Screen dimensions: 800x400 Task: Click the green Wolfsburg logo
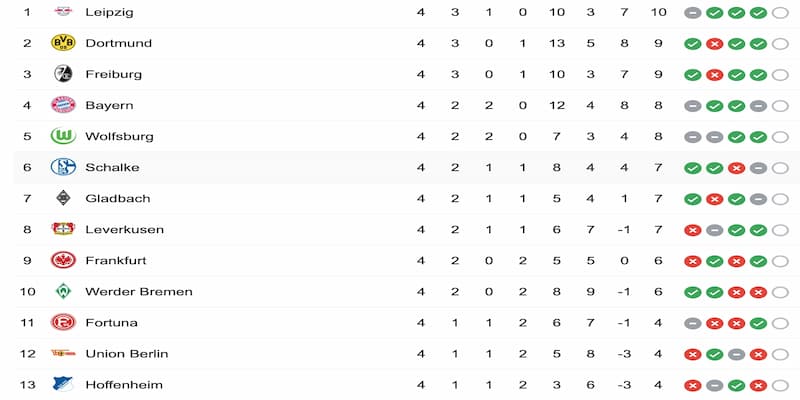63,136
